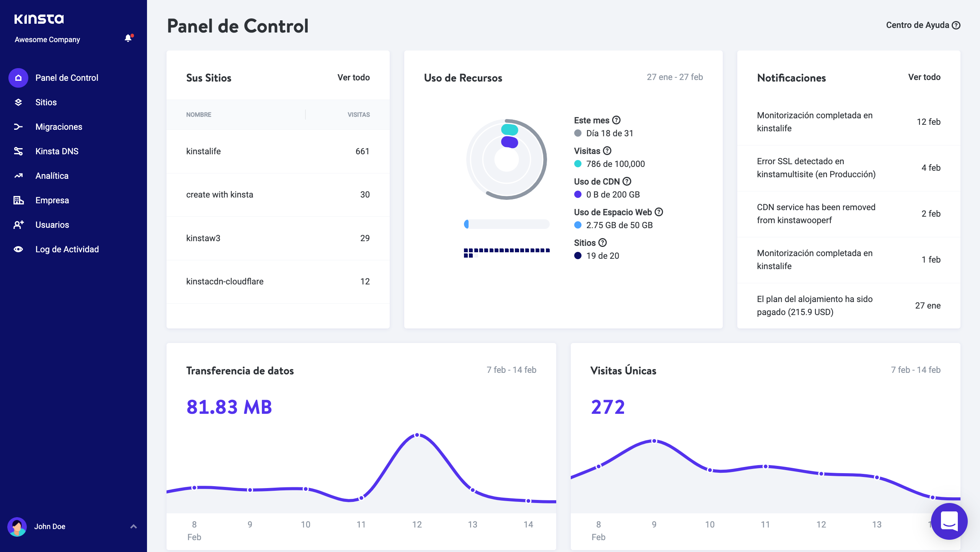This screenshot has height=552, width=980.
Task: Click help icon next to Visitas
Action: pos(607,151)
